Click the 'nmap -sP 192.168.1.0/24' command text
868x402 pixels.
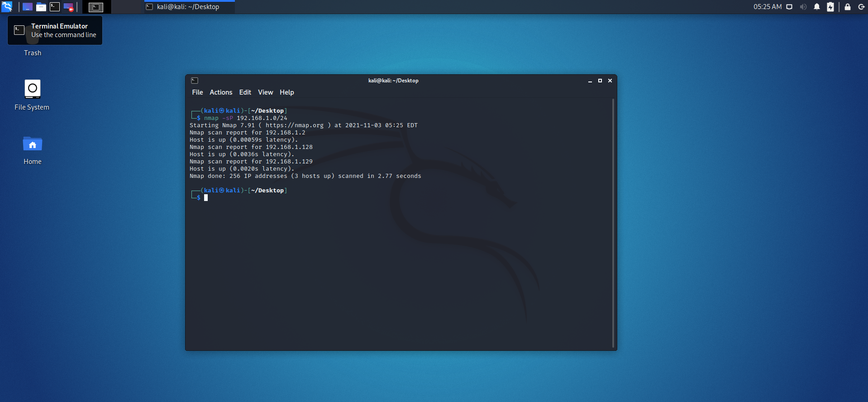click(x=246, y=118)
